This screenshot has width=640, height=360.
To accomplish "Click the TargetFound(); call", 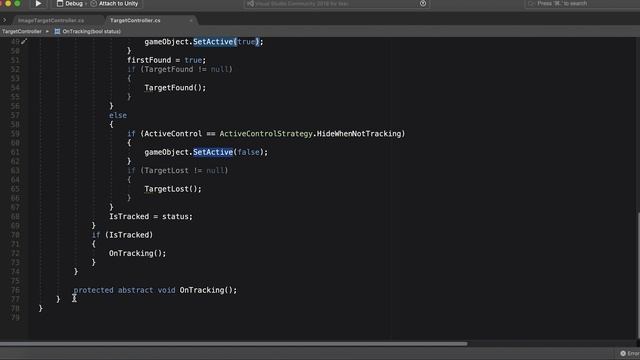I will click(175, 88).
